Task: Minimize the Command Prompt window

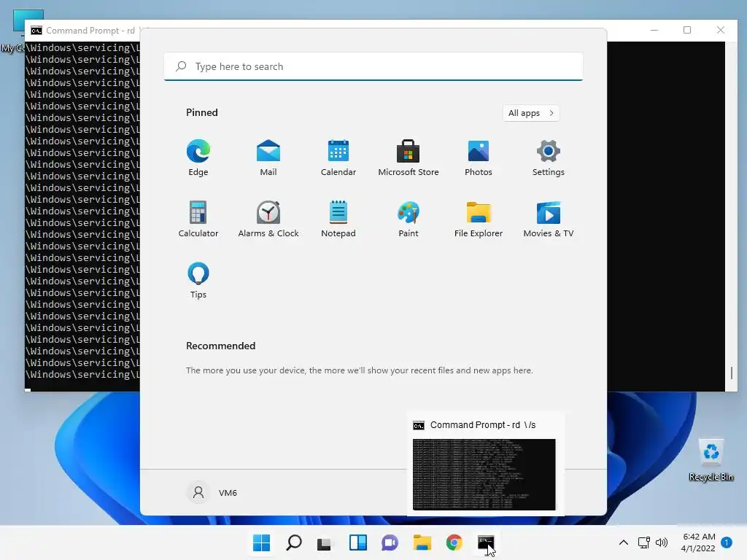Action: point(654,30)
